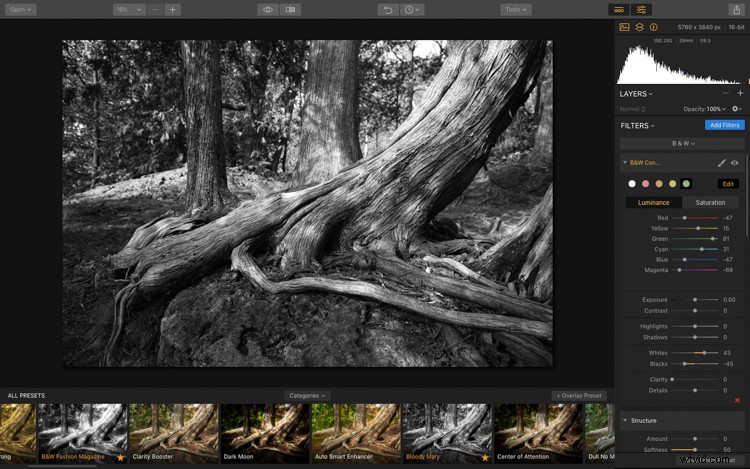Select the red color filter swatch
750x469 pixels.
point(645,184)
